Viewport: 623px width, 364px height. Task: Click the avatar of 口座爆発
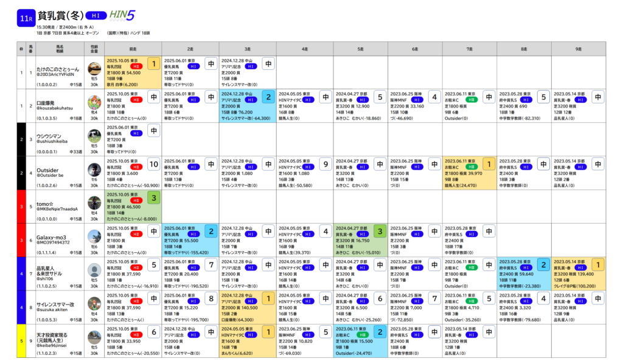pyautogui.click(x=94, y=102)
